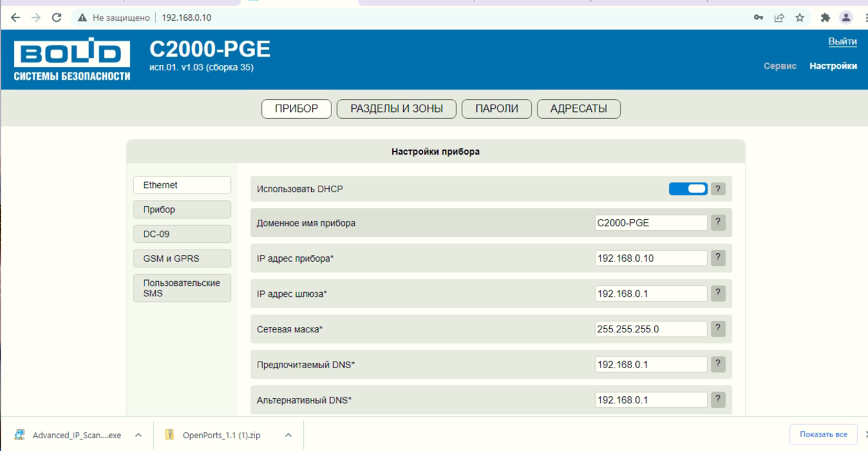Click the Предпочитаемый DNS field
The height and width of the screenshot is (451, 868).
651,364
